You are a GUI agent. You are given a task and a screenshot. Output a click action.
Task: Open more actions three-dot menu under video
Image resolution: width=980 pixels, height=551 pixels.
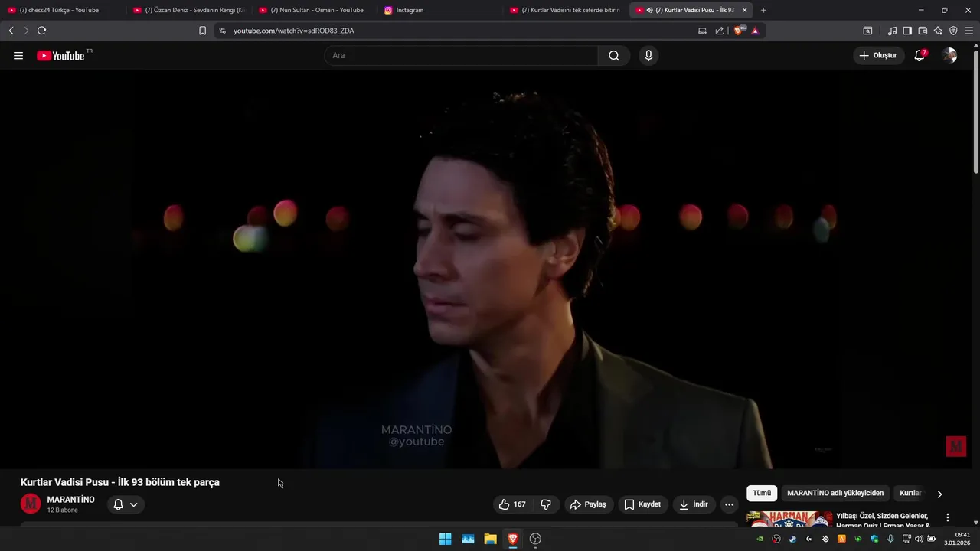click(x=729, y=504)
